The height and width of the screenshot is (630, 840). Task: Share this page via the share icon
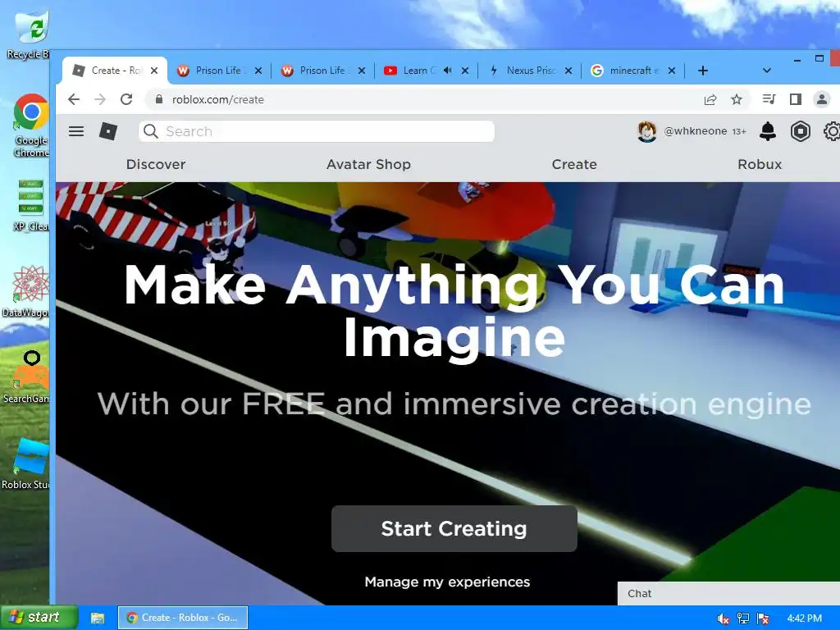[710, 99]
